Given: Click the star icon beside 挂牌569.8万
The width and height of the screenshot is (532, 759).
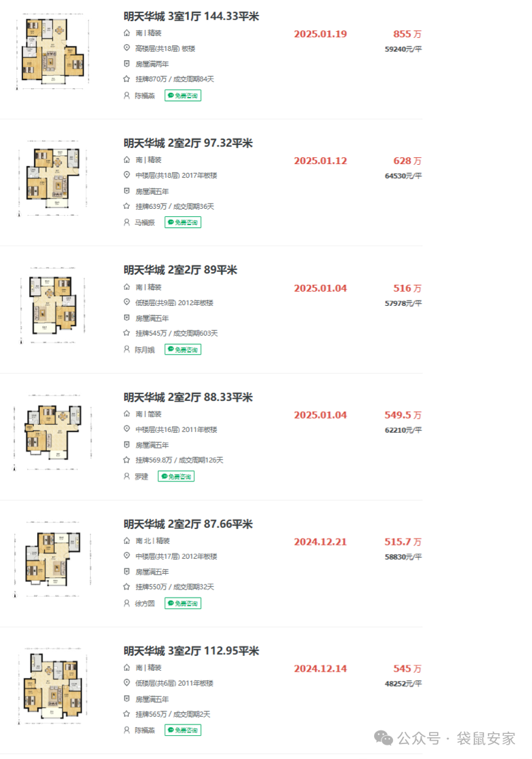Looking at the screenshot, I should (127, 460).
